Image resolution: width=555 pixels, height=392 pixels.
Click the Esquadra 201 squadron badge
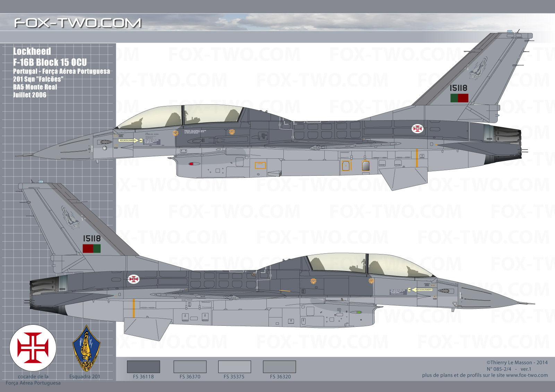pos(86,348)
